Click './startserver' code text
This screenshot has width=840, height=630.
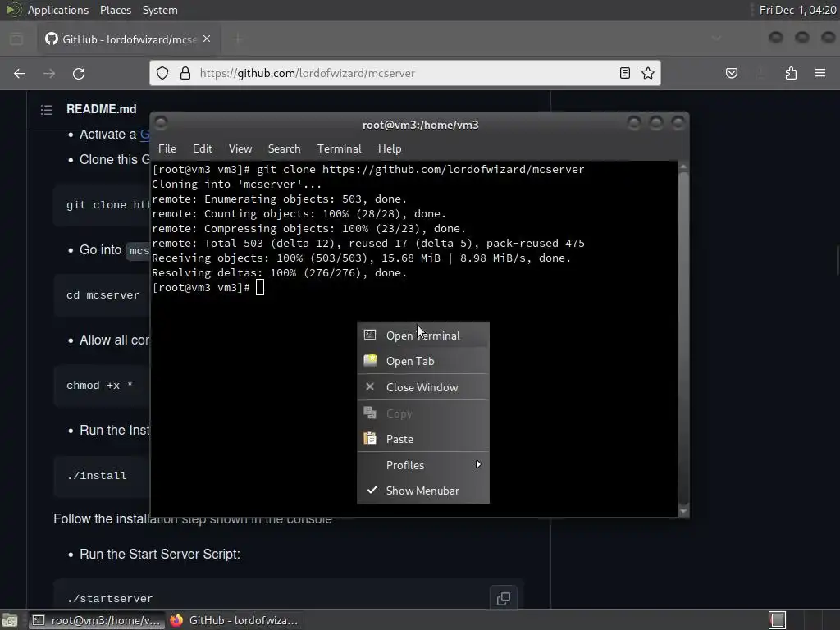point(110,598)
